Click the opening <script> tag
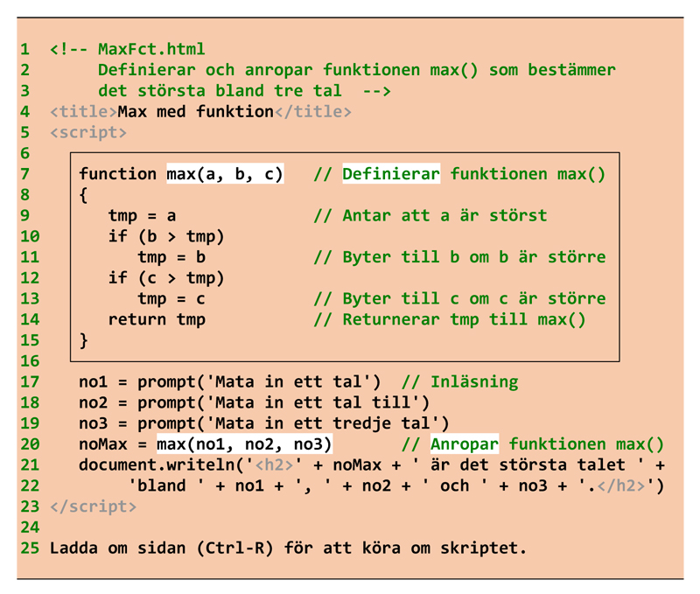This screenshot has height=594, width=700. [88, 132]
